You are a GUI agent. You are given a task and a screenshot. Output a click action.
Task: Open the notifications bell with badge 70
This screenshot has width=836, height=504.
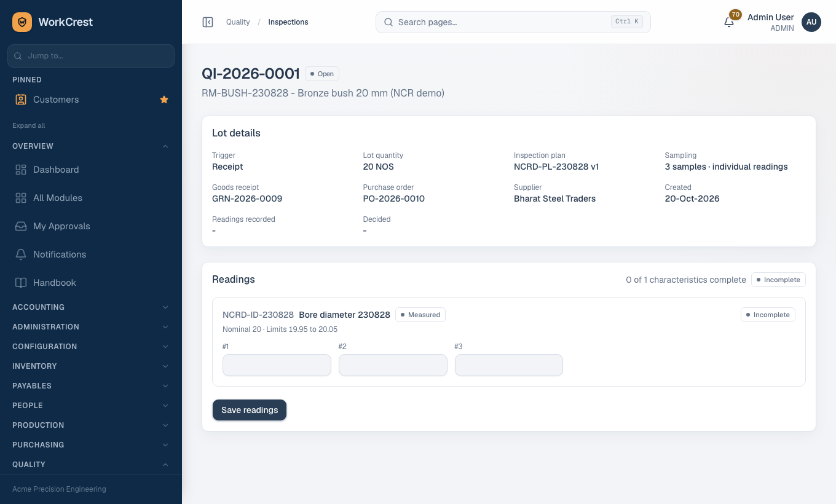729,22
